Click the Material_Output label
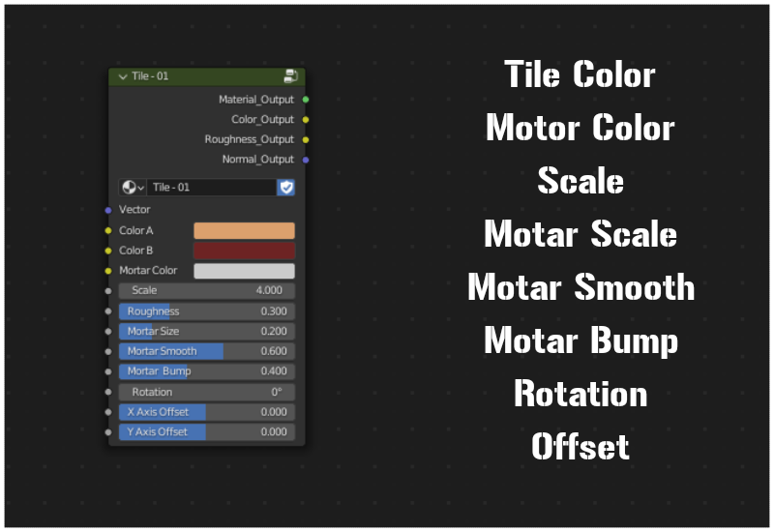Viewport: 774px width, 532px height. [x=256, y=100]
